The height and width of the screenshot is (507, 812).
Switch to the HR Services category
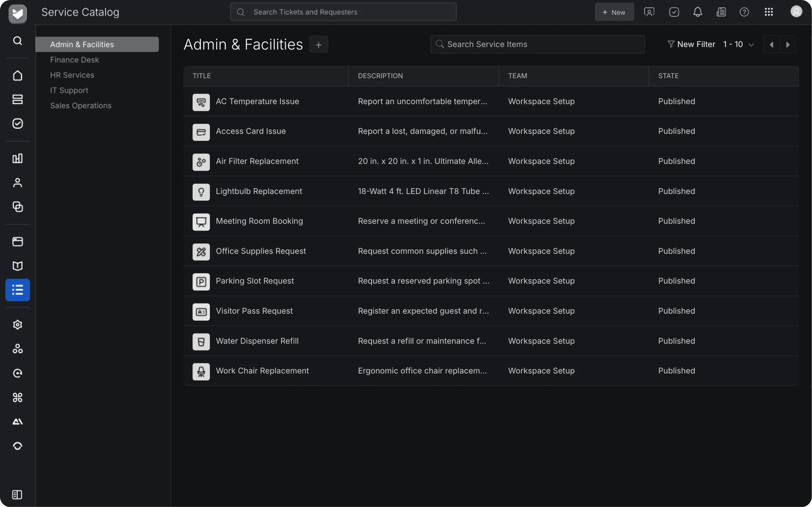(x=72, y=75)
